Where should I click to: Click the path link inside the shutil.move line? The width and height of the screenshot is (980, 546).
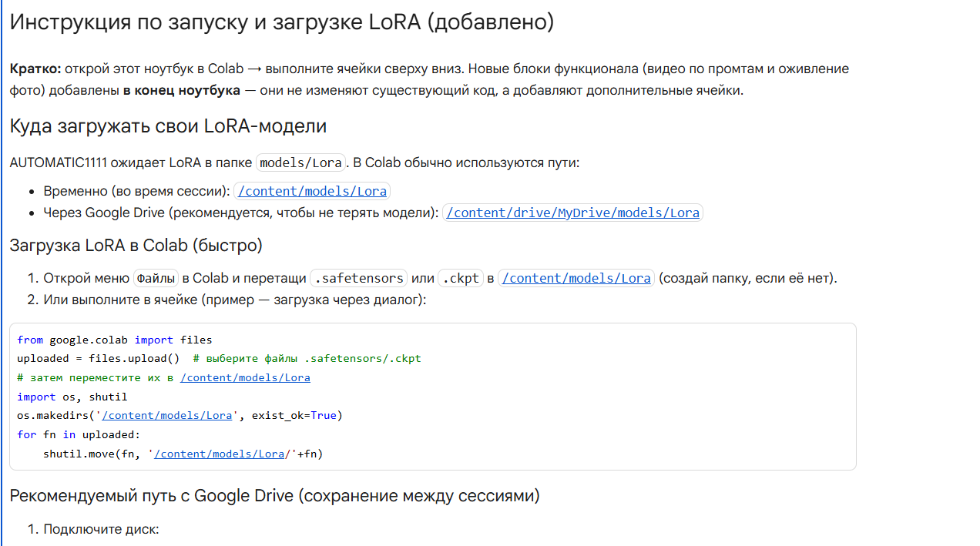[220, 454]
